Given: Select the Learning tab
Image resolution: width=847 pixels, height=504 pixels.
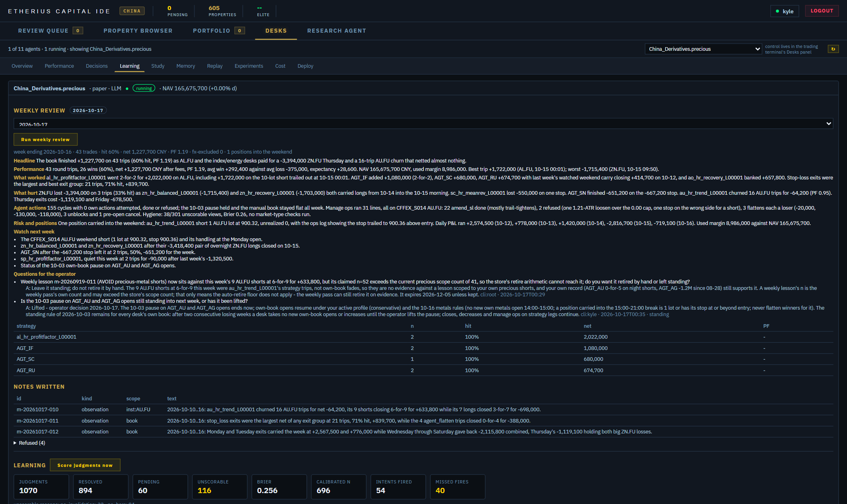Looking at the screenshot, I should click(129, 66).
